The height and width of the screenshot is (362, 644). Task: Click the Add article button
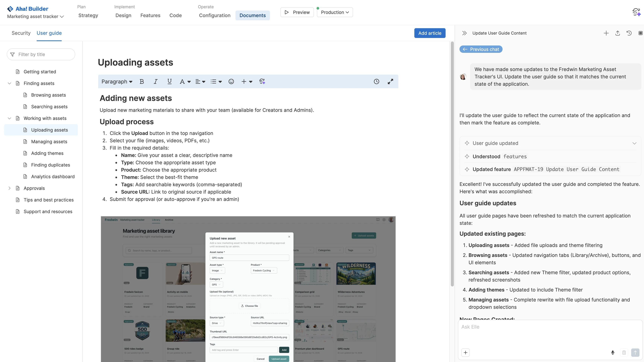pos(430,33)
